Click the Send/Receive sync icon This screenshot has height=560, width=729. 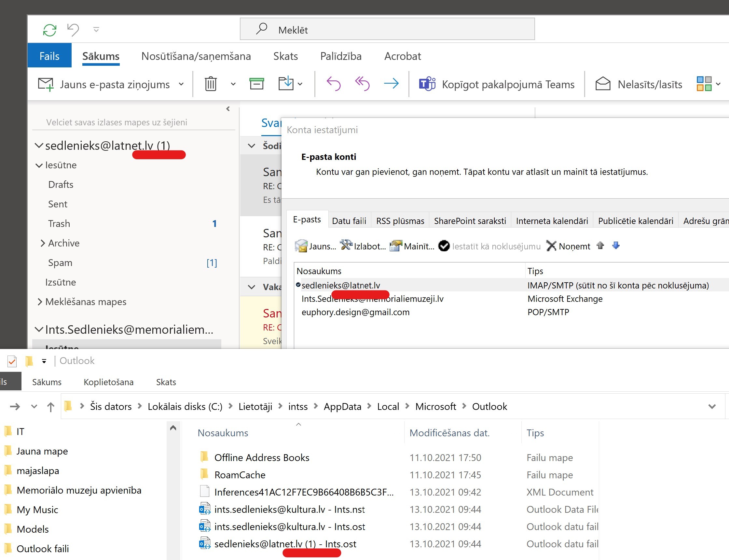(50, 30)
